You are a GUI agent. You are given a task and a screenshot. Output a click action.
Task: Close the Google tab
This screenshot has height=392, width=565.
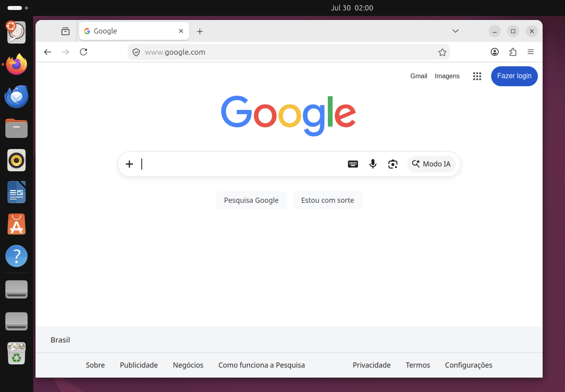coord(181,31)
